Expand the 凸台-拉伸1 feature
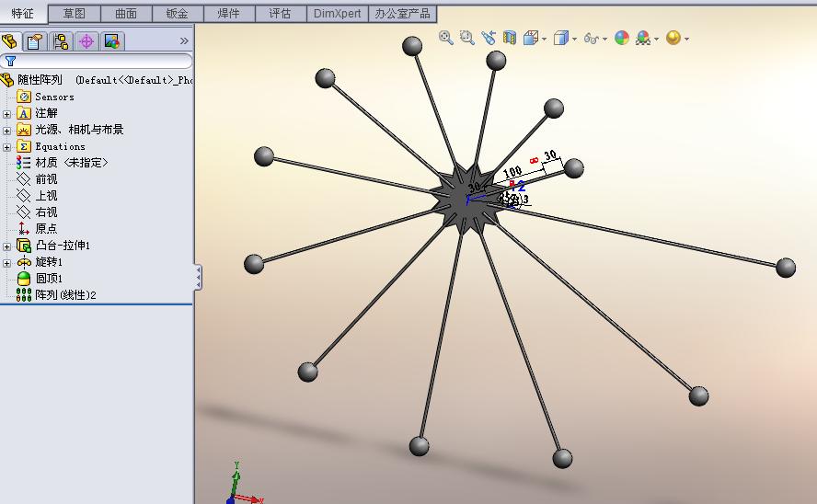817x504 pixels. [6, 246]
